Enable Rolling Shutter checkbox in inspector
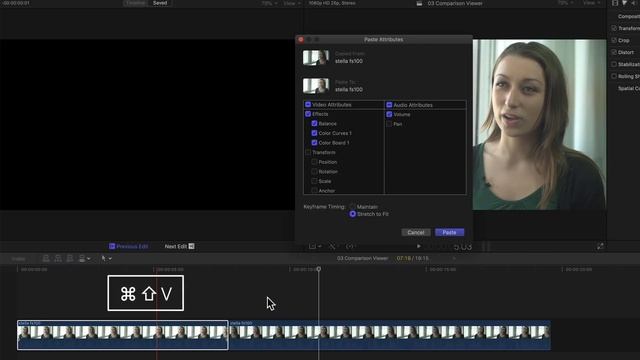 (614, 76)
